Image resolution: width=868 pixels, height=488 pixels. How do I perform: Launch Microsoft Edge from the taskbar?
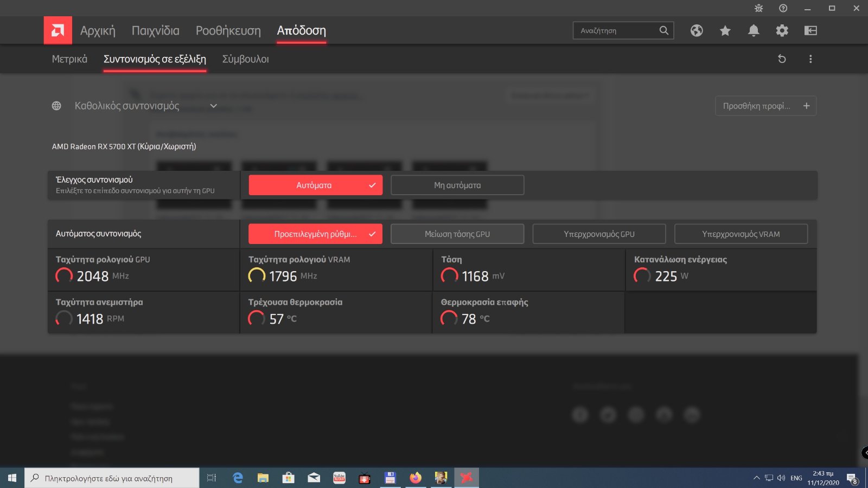tap(238, 478)
